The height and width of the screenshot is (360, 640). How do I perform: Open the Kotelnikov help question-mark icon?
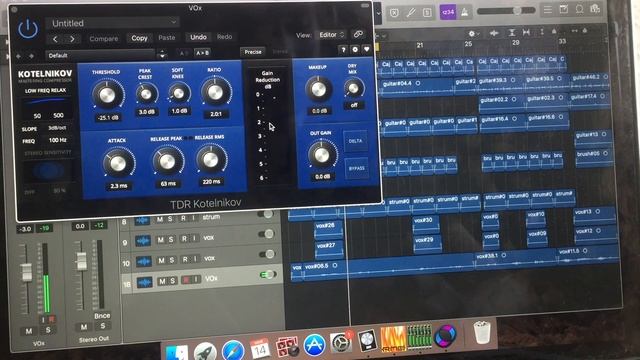coord(343,49)
